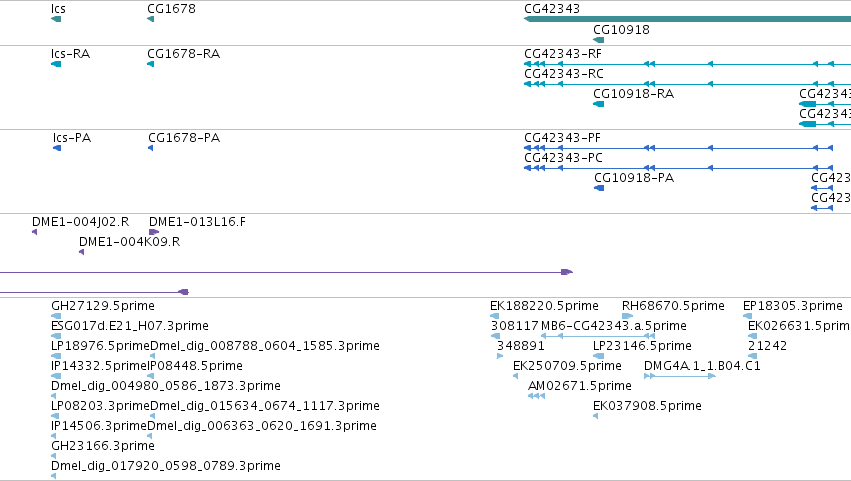The height and width of the screenshot is (481, 851).
Task: Select the DME1-004J02.R feature arrow
Action: click(34, 232)
